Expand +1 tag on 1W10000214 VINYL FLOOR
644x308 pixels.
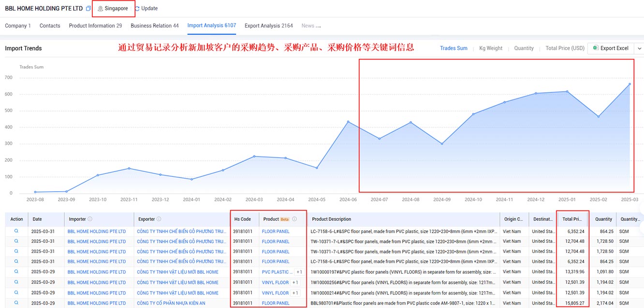click(295, 293)
